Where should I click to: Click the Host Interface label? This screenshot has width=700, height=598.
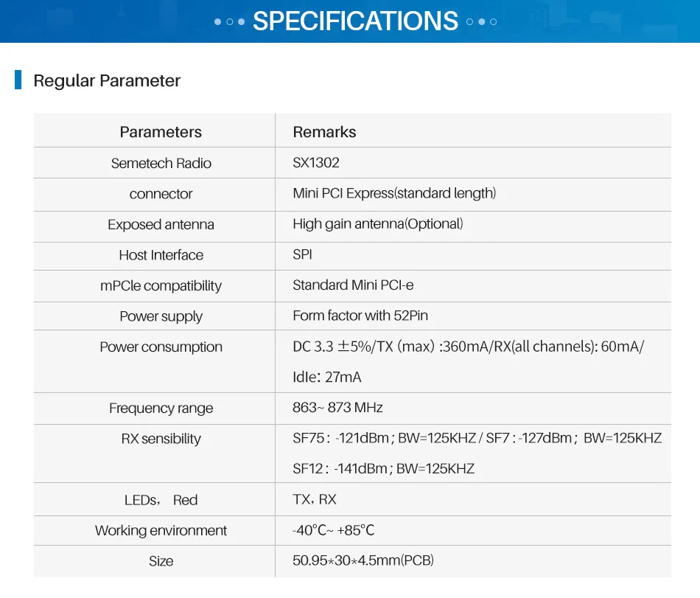tap(161, 255)
